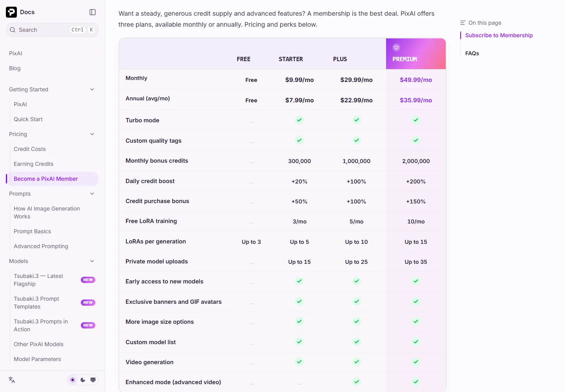Focus the Search docs field
This screenshot has height=392, width=565.
[52, 30]
